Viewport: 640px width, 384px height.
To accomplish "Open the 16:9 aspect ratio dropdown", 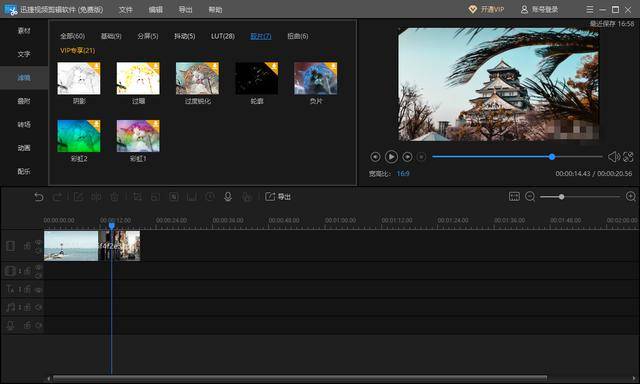I will [403, 173].
